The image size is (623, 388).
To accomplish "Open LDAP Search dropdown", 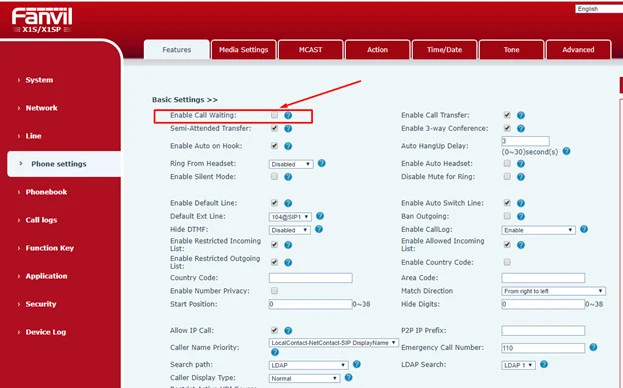I will point(518,365).
